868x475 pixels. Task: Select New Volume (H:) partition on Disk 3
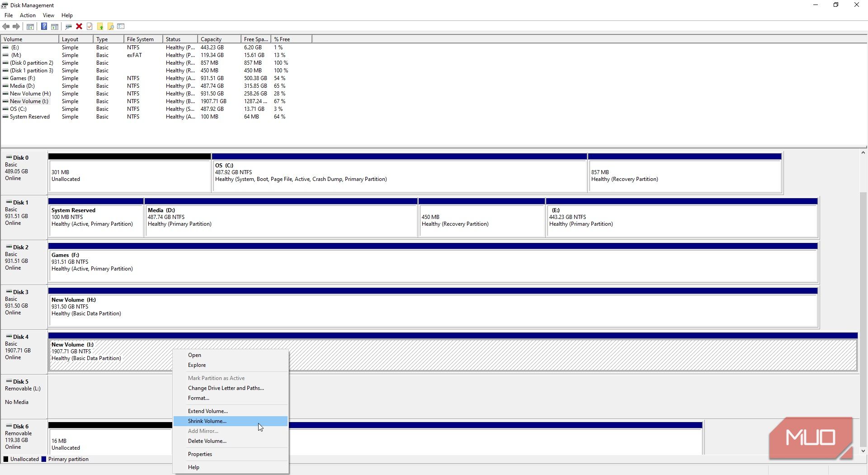433,307
